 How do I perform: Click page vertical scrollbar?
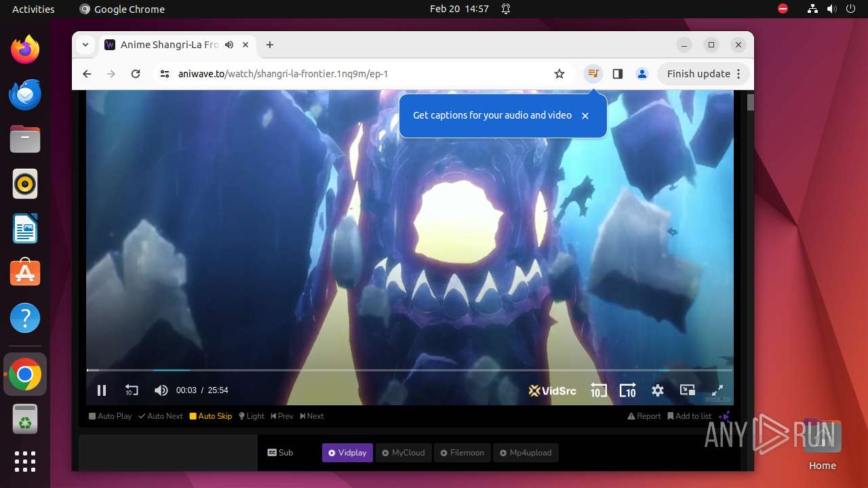pos(751,103)
